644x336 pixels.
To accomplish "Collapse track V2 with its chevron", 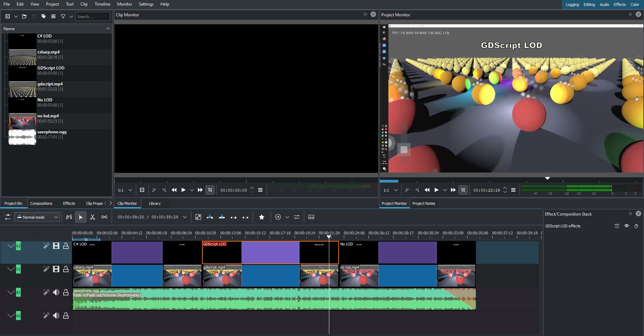I will [11, 246].
